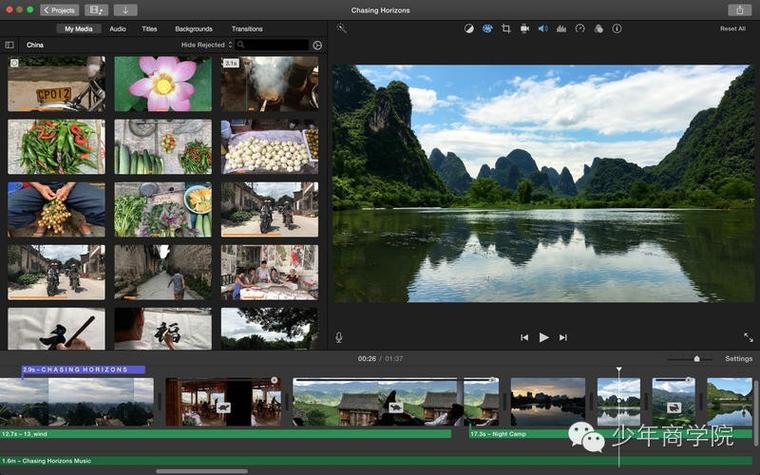Show clip information with the i icon

[x=617, y=29]
